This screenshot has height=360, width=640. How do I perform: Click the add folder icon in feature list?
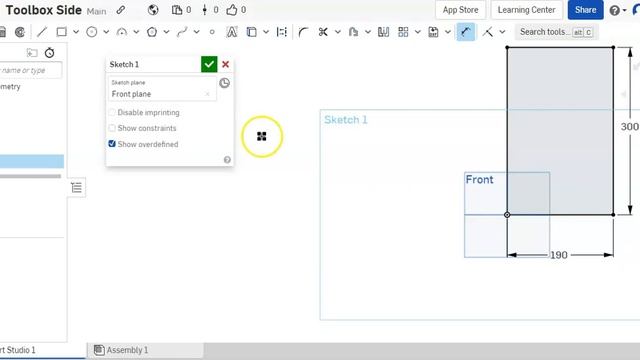pyautogui.click(x=32, y=53)
